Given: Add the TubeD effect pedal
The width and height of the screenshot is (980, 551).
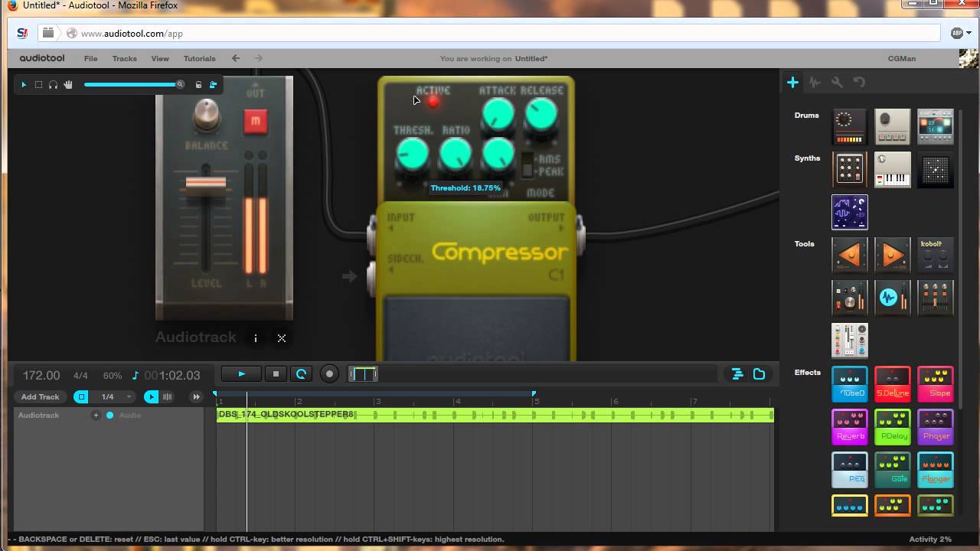Looking at the screenshot, I should (x=850, y=384).
